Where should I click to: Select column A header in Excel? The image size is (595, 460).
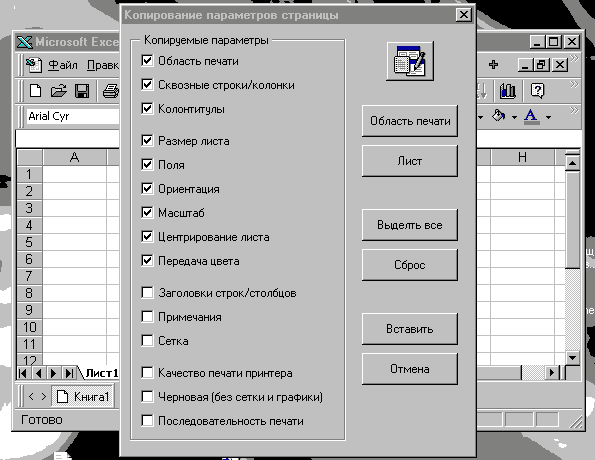(x=75, y=157)
